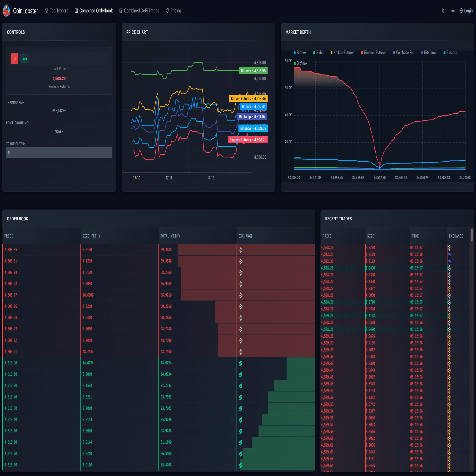Open the Discord icon in the header
This screenshot has width=476, height=476.
click(453, 11)
